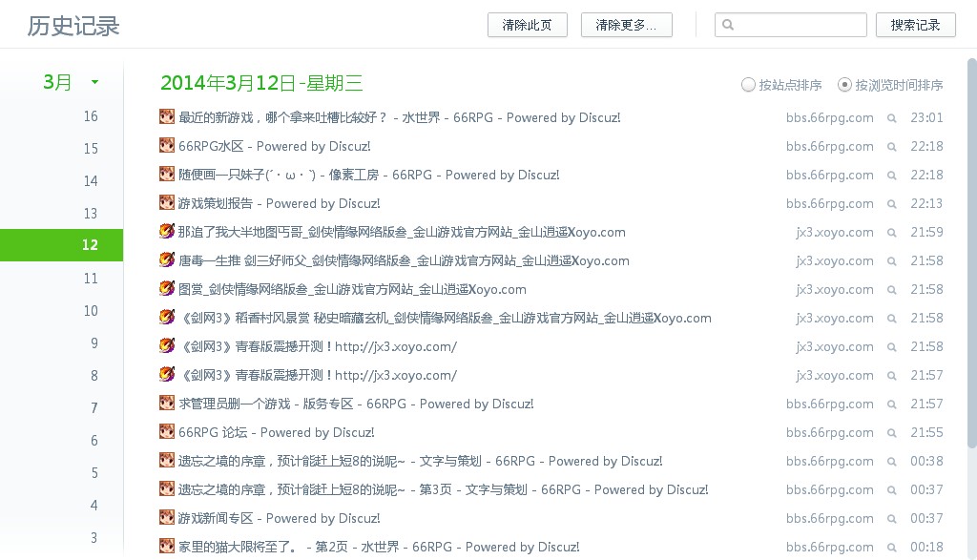Click the site search magnifier on the 21:55 row
The width and height of the screenshot is (977, 560).
click(892, 433)
